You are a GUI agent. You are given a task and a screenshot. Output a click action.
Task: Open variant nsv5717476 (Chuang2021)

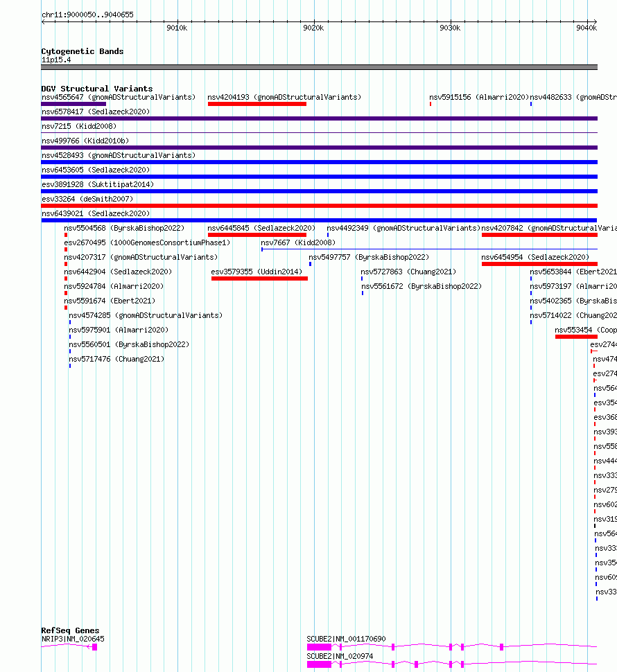[x=116, y=360]
